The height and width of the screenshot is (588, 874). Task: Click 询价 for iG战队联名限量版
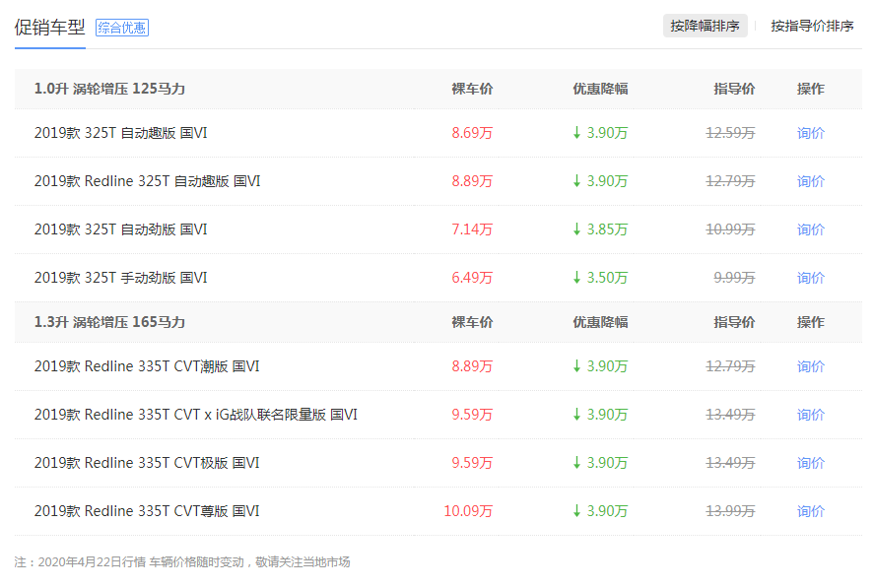point(811,415)
